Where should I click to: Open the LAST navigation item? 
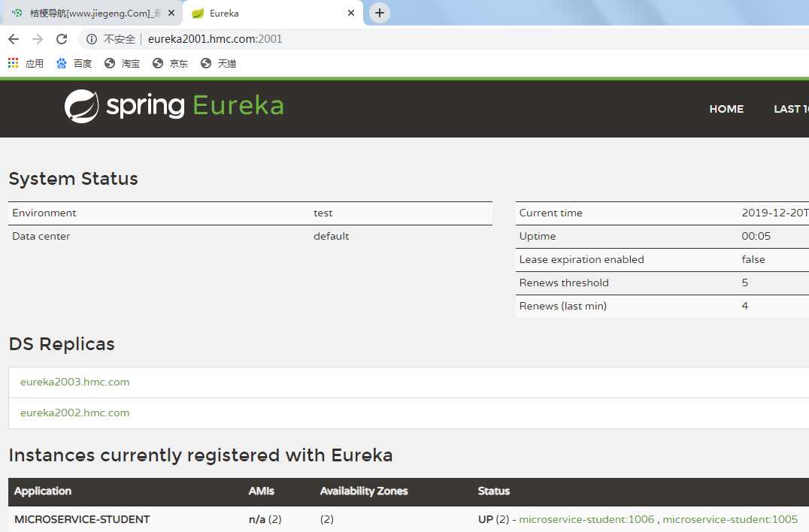(x=791, y=109)
